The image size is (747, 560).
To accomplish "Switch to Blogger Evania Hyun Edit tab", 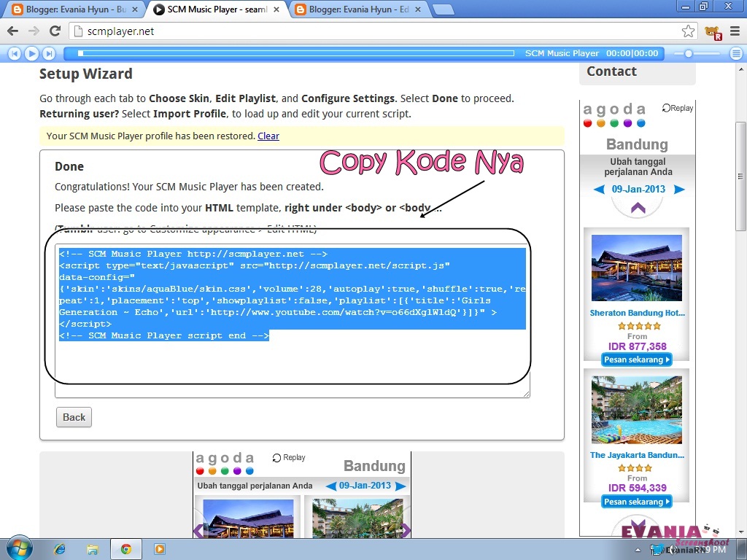I will (357, 9).
